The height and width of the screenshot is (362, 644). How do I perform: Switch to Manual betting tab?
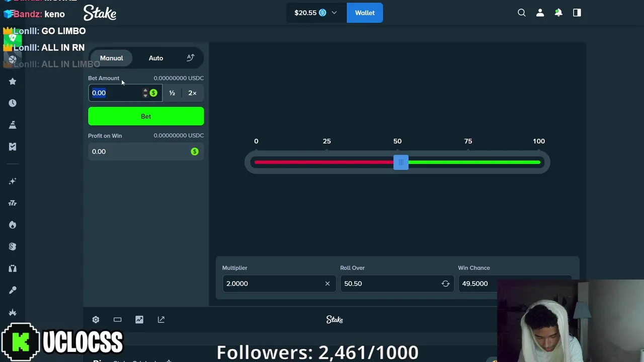coord(111,58)
